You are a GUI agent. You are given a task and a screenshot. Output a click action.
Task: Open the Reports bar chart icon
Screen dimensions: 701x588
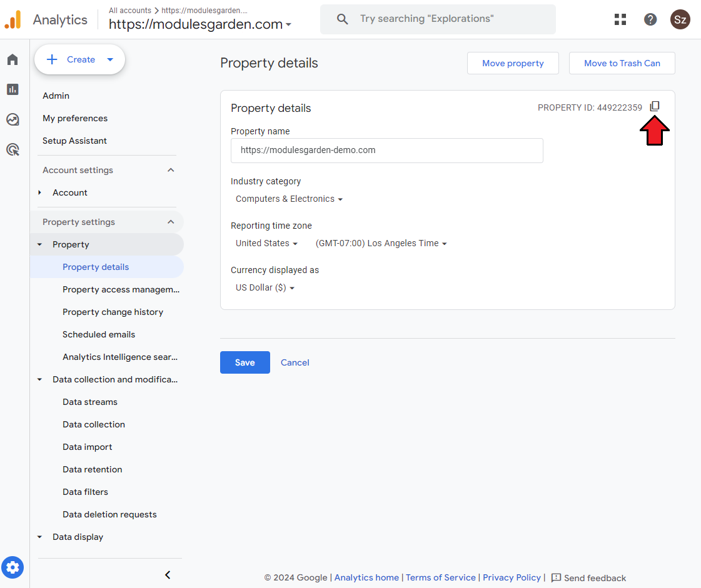13,89
